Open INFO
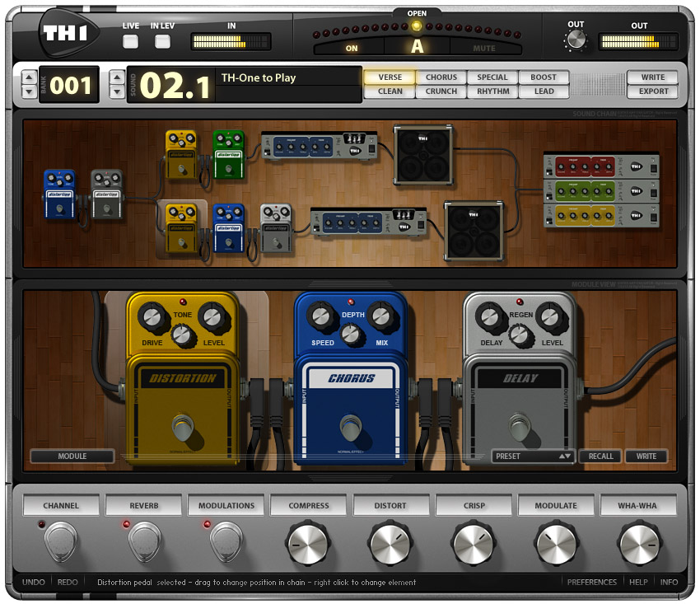This screenshot has height=604, width=700. [669, 582]
